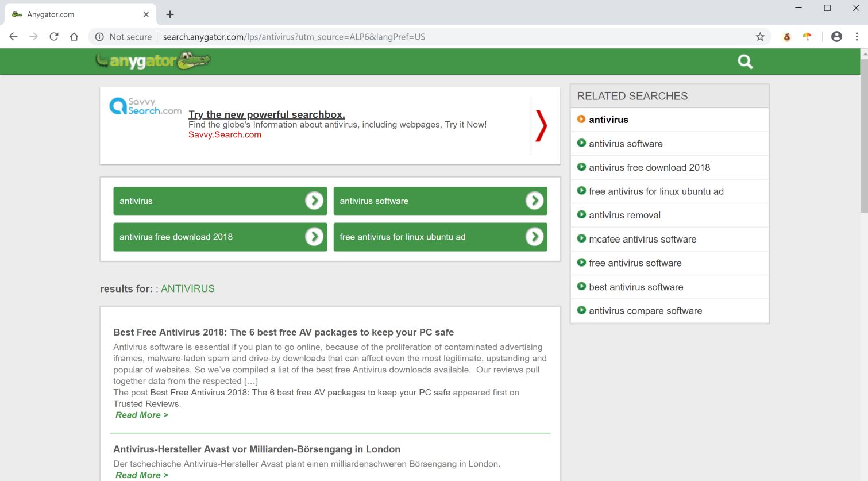This screenshot has height=481, width=868.
Task: Expand the antivirus software search tile chevron
Action: pyautogui.click(x=535, y=201)
